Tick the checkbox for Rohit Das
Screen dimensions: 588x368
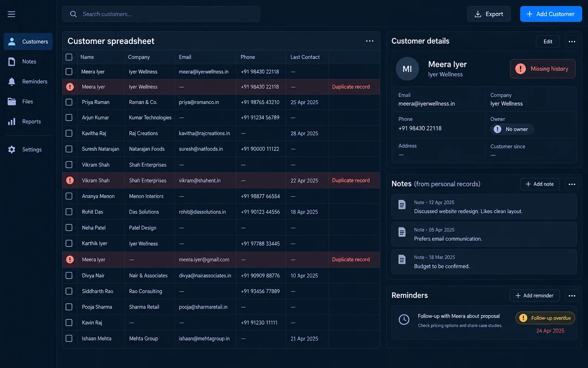tap(69, 212)
